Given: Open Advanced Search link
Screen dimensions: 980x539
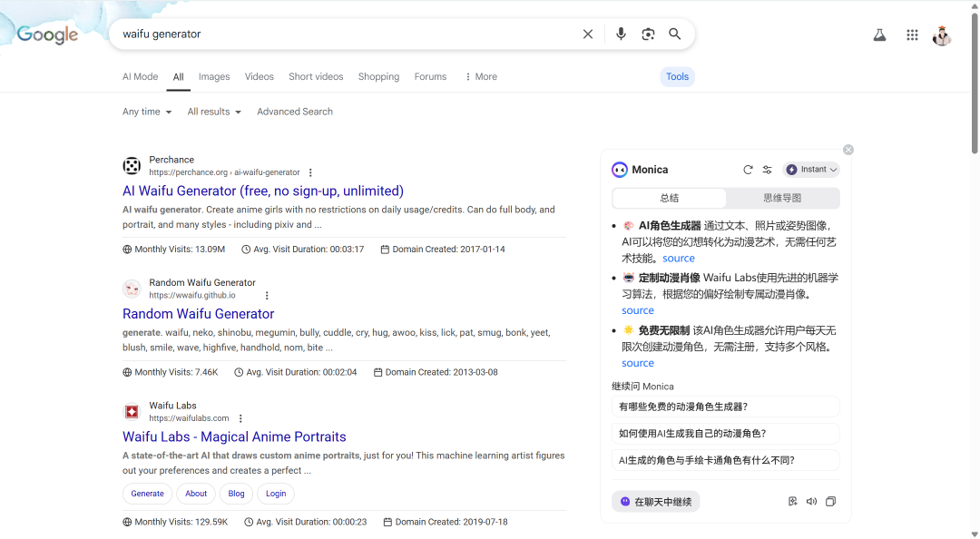Looking at the screenshot, I should click(295, 112).
